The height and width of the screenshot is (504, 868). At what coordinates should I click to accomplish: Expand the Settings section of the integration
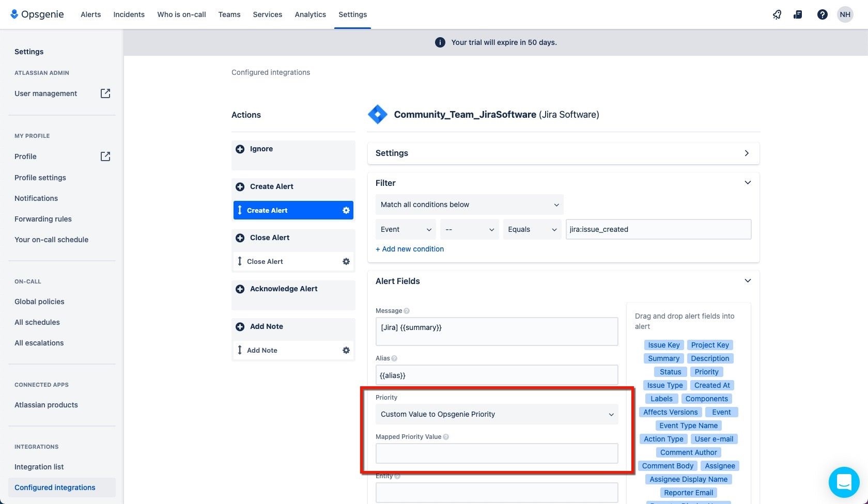[747, 153]
